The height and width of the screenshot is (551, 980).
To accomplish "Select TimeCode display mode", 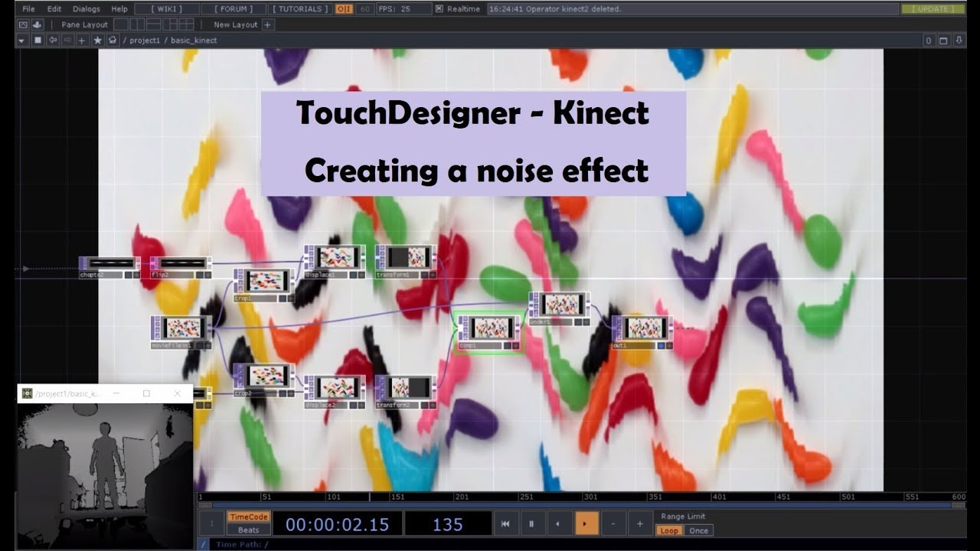I will click(249, 517).
